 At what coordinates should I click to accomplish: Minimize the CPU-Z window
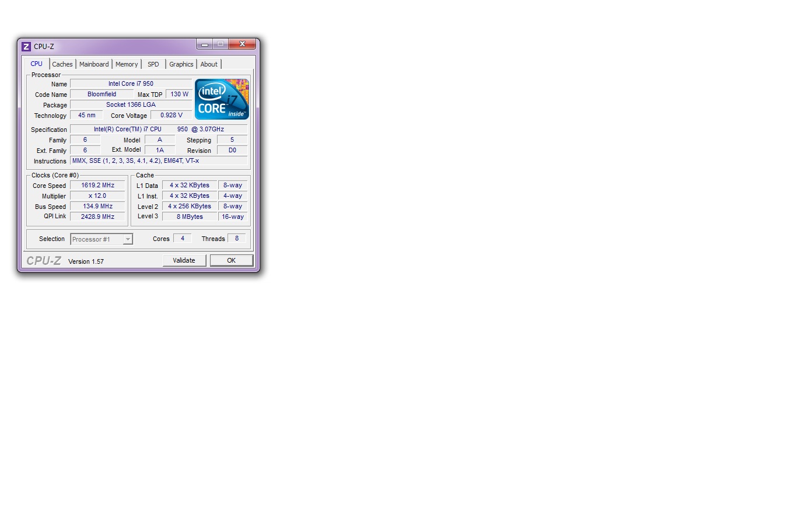click(205, 44)
